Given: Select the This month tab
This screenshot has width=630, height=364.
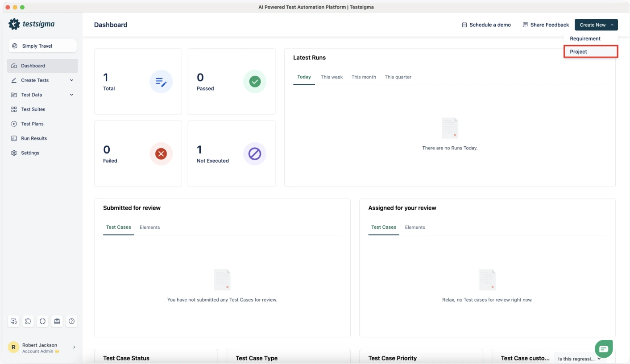Looking at the screenshot, I should 364,77.
